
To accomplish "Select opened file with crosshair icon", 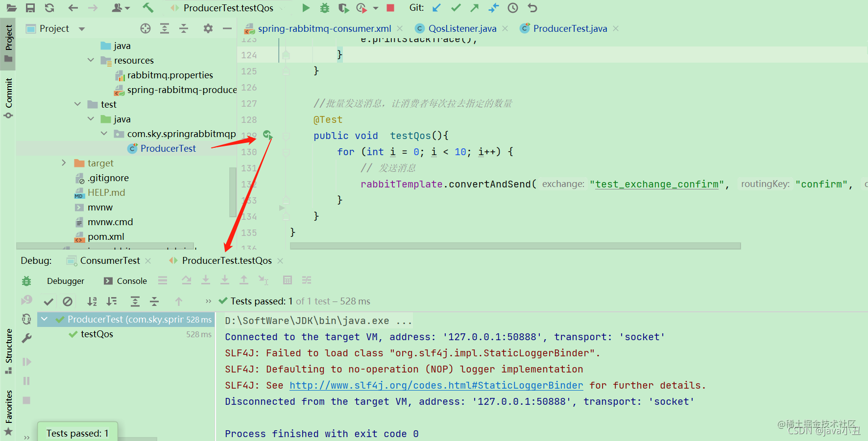I will tap(145, 28).
